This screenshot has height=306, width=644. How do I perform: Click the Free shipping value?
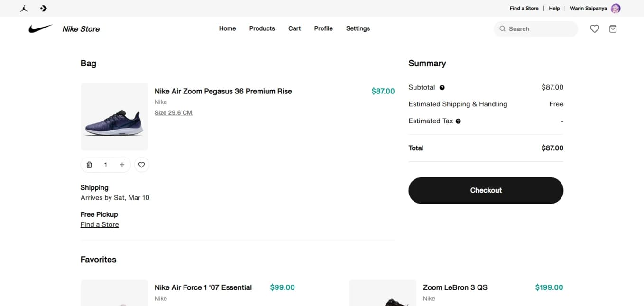(556, 104)
